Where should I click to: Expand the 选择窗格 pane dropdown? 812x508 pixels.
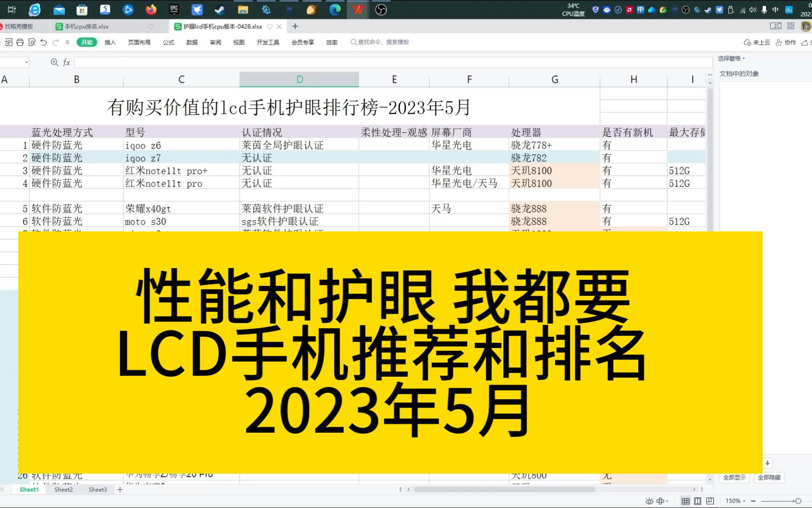pos(743,58)
